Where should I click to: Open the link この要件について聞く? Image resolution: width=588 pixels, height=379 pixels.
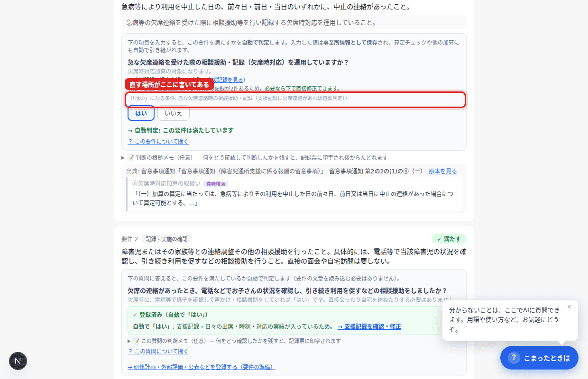pos(158,141)
